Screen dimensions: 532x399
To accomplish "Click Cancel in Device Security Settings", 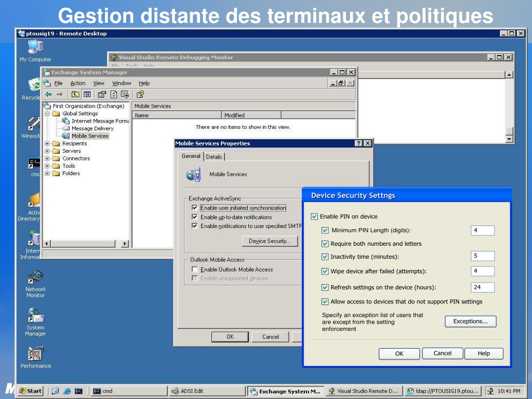I will click(443, 353).
